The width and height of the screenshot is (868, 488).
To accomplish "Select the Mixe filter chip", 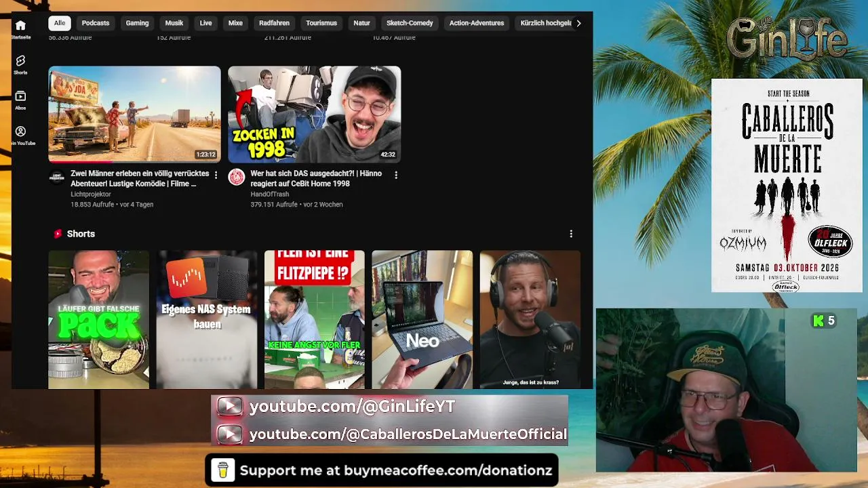I will (235, 23).
